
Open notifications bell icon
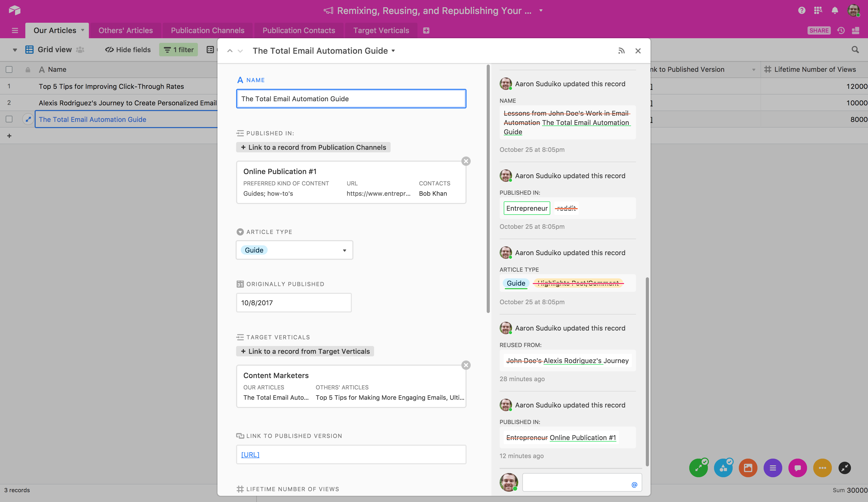[835, 10]
